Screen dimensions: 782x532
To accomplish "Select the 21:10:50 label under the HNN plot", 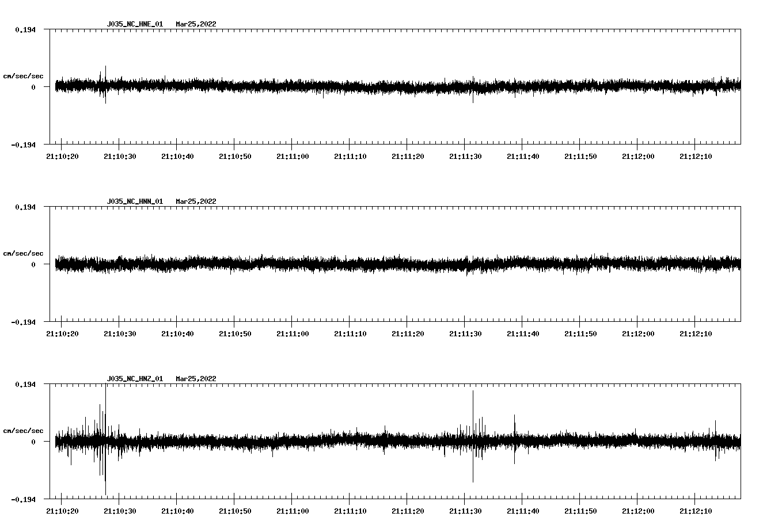I will (x=234, y=334).
